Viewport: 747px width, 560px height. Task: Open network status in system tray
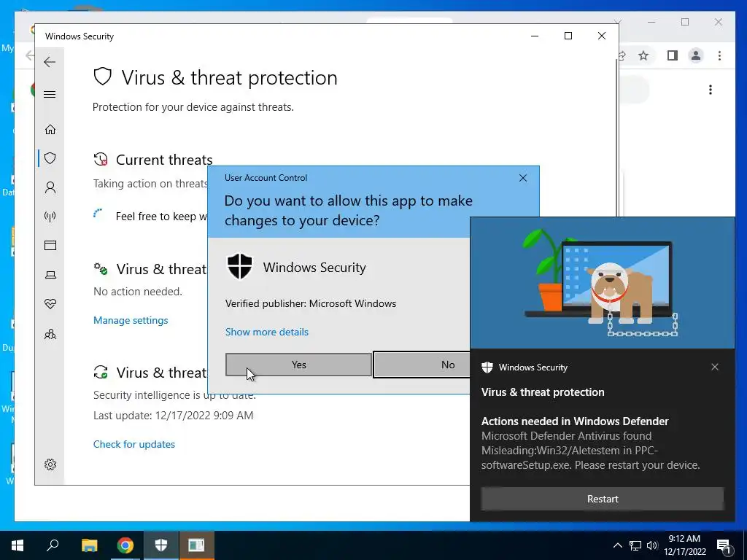(x=635, y=545)
